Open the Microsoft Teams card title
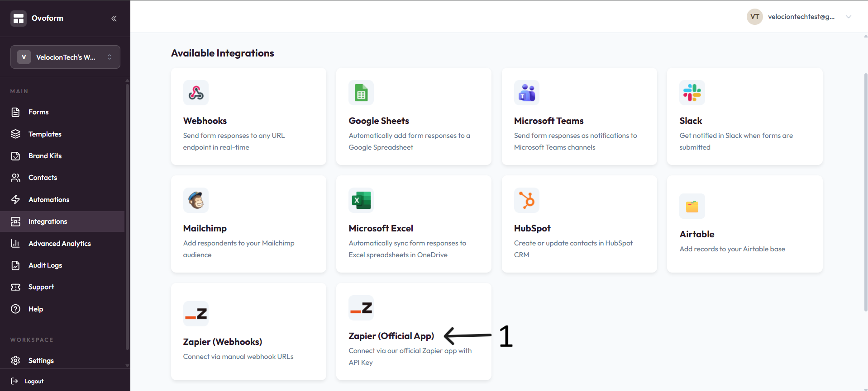 click(x=549, y=121)
